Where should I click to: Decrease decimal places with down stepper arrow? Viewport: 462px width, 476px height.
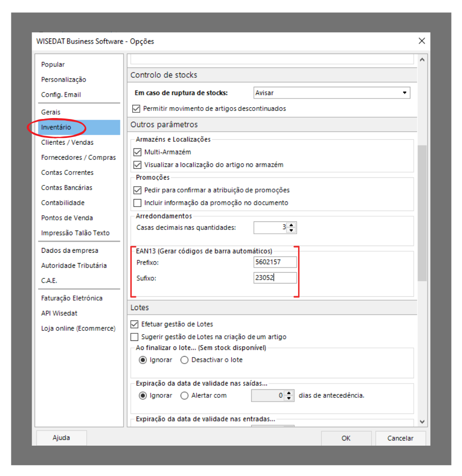pos(291,230)
